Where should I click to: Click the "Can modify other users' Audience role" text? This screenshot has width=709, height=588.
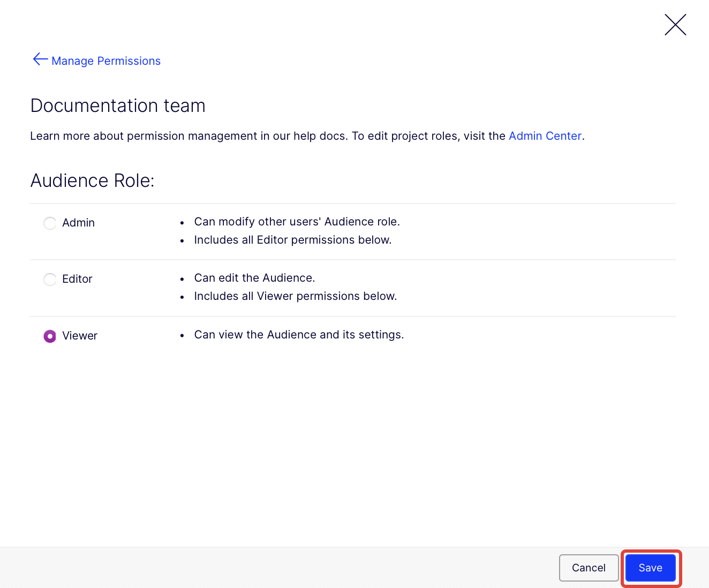pyautogui.click(x=297, y=222)
